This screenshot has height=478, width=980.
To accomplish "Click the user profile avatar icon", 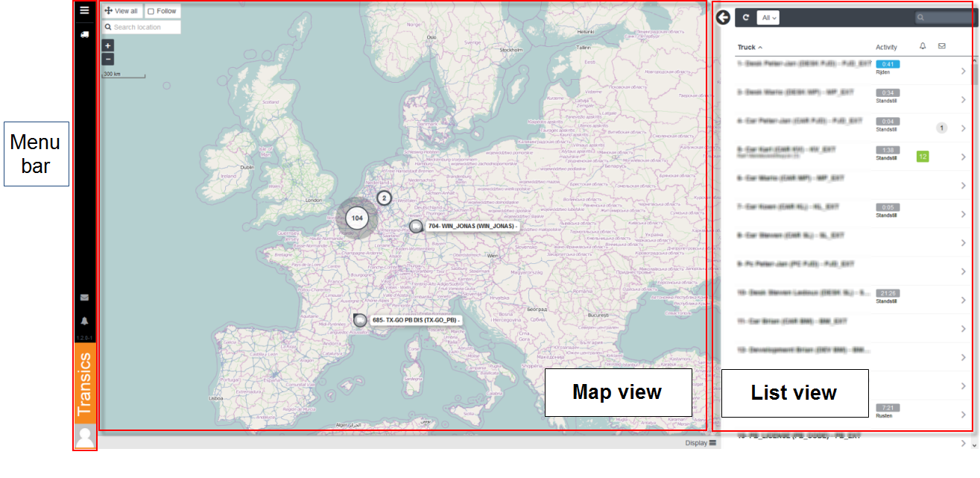I will pyautogui.click(x=85, y=437).
